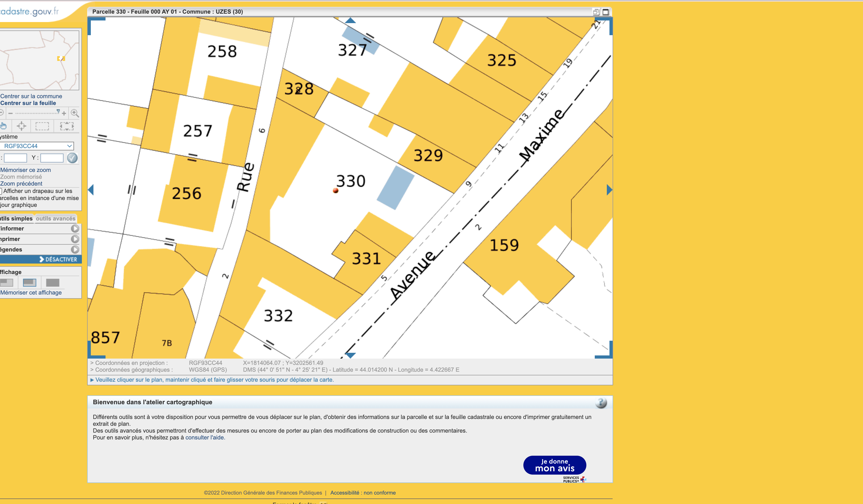This screenshot has height=504, width=863.
Task: Switch to outils simples tab
Action: [x=17, y=218]
